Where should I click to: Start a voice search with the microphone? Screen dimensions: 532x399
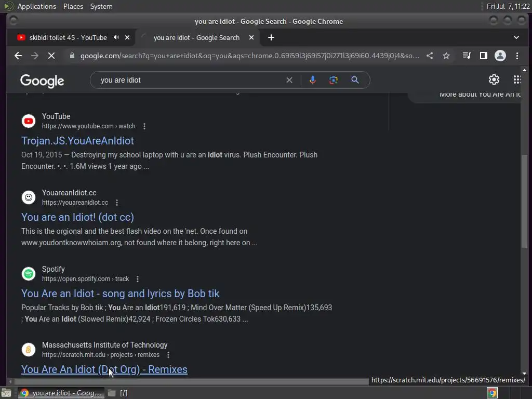pyautogui.click(x=312, y=80)
